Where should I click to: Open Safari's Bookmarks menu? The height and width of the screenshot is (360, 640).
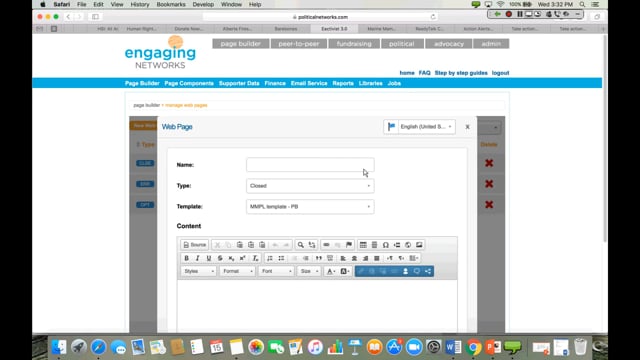tap(171, 4)
